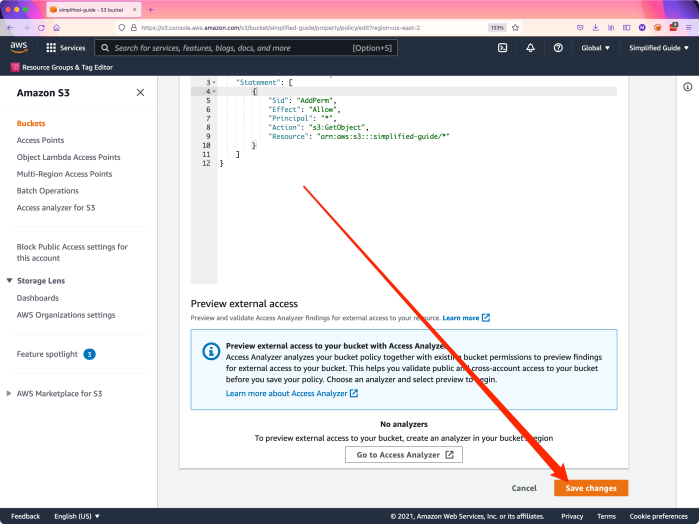Image resolution: width=699 pixels, height=524 pixels.
Task: Open Feature spotlight
Action: coord(47,354)
